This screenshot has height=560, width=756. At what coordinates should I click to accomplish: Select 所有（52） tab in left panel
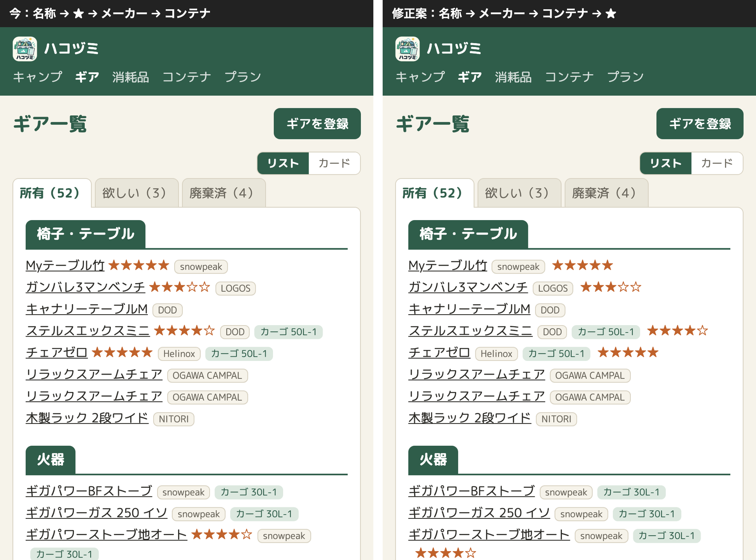click(52, 193)
